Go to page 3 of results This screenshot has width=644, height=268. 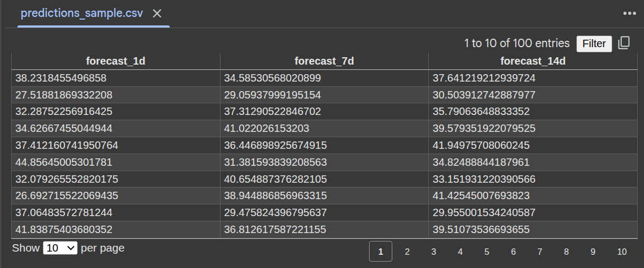pos(434,252)
